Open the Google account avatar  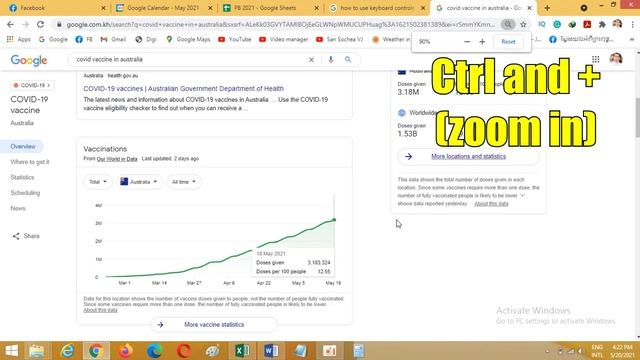tap(616, 59)
